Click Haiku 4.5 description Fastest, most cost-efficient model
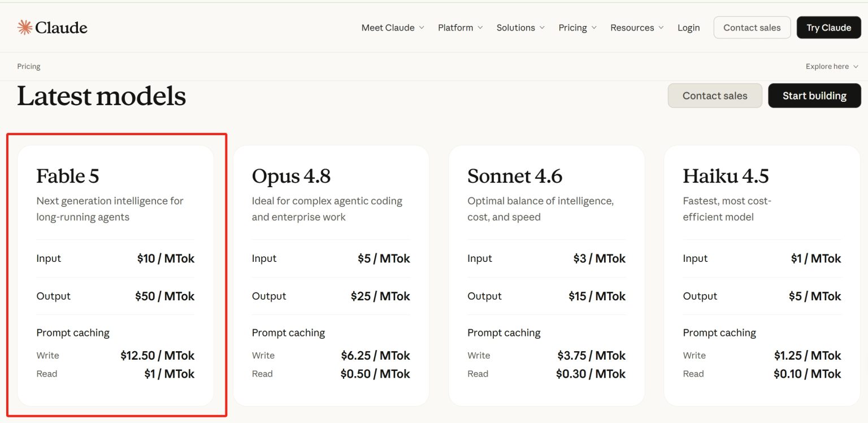Screen dimensions: 868x423 727,209
